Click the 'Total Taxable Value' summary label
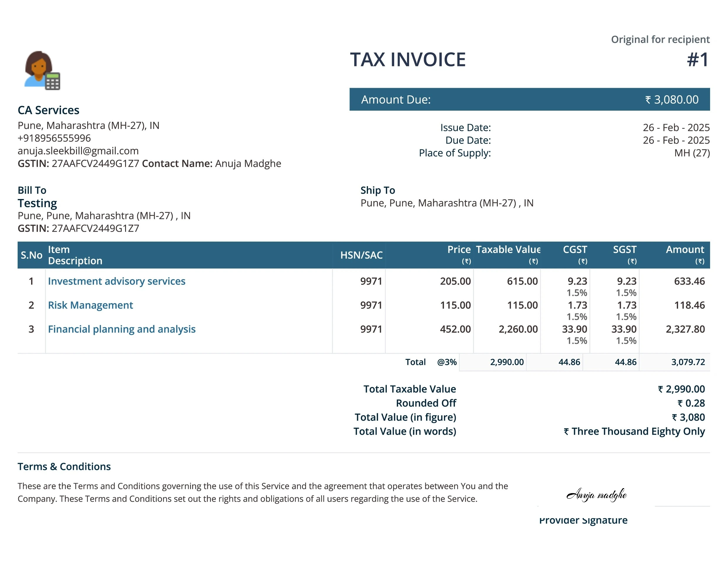The height and width of the screenshot is (563, 728). [x=410, y=389]
